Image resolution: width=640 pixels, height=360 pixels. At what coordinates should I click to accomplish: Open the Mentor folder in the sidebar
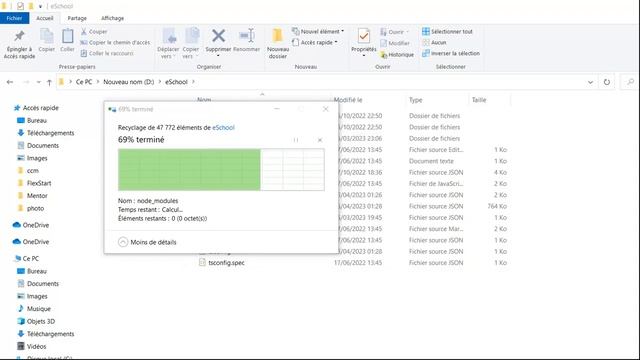click(37, 196)
